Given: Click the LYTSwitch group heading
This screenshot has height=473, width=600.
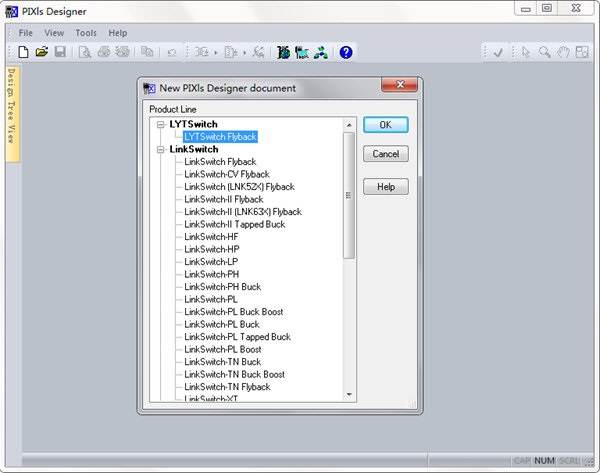Looking at the screenshot, I should [193, 124].
